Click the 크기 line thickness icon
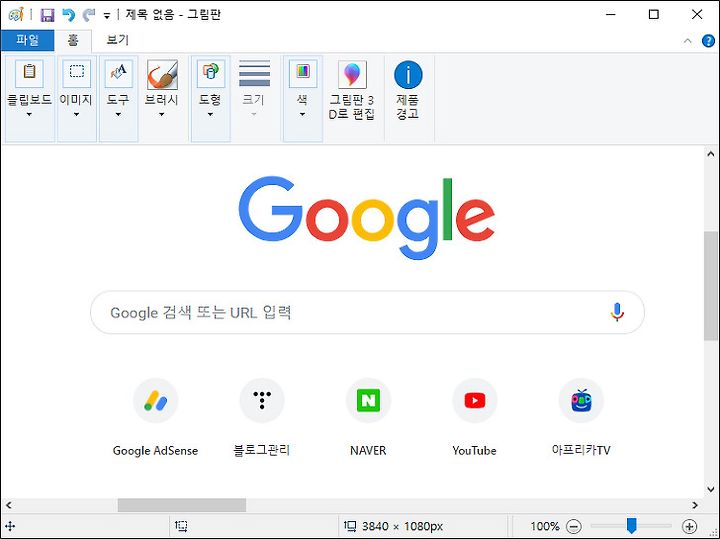The image size is (720, 539). [x=254, y=73]
